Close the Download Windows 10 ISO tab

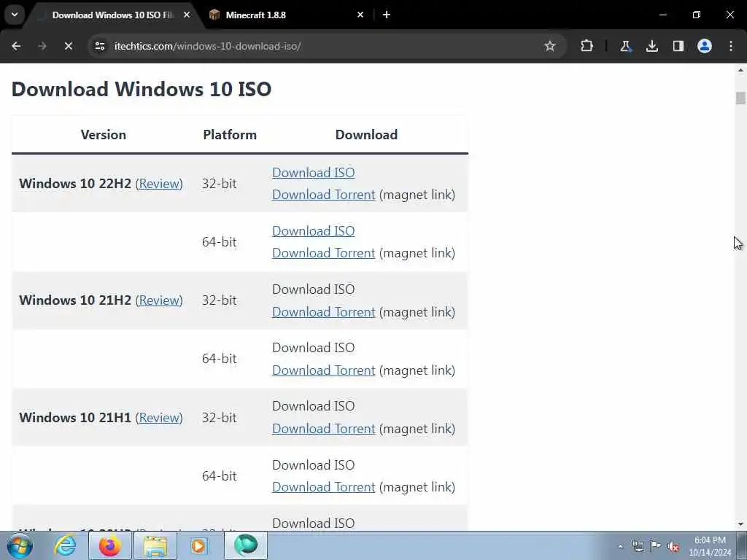(187, 15)
